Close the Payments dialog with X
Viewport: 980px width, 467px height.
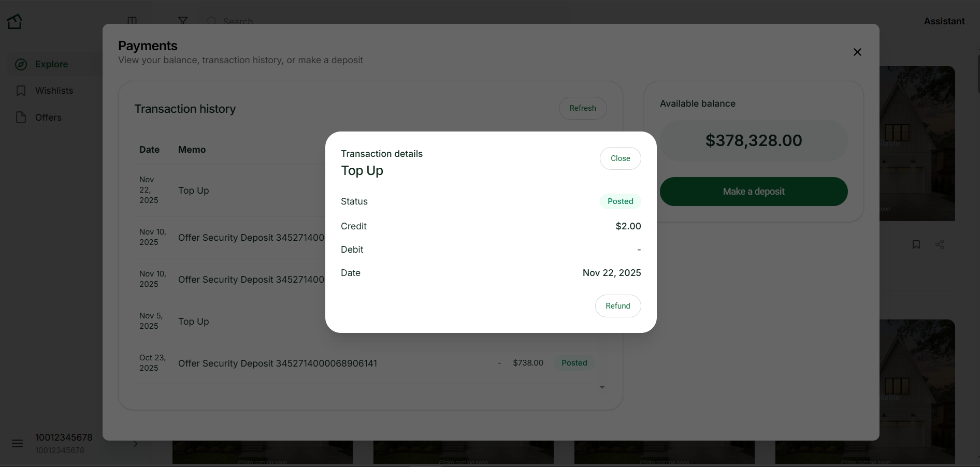pos(857,52)
